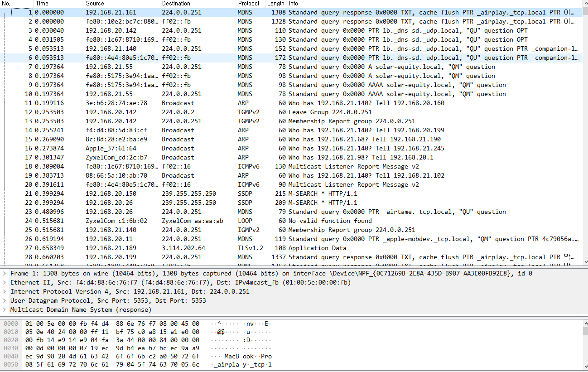Select packet 18 ICMPv6 Multicast Listener Report
Screen dimensions: 588x372
291,166
